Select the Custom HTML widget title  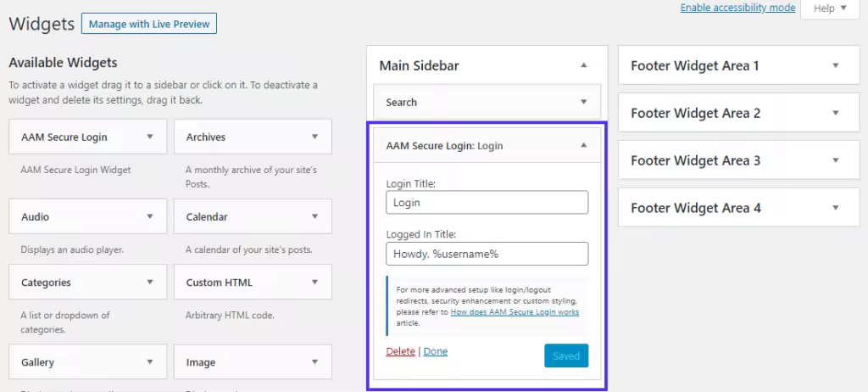220,283
